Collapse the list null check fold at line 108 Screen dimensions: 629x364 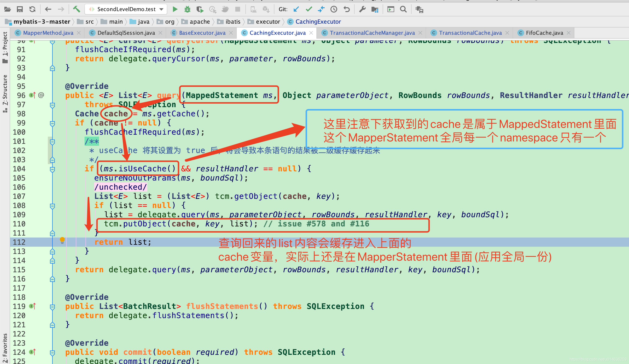pyautogui.click(x=52, y=206)
